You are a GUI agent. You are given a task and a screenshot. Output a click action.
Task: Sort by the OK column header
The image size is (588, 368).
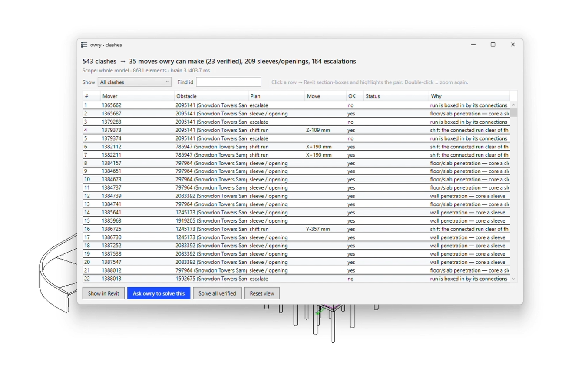pos(354,96)
